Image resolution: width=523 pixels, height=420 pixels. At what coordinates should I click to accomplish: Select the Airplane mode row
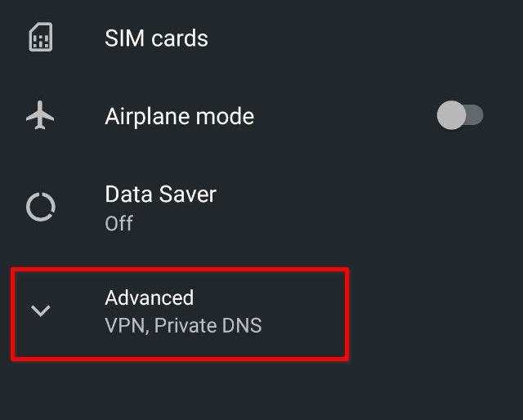click(261, 115)
